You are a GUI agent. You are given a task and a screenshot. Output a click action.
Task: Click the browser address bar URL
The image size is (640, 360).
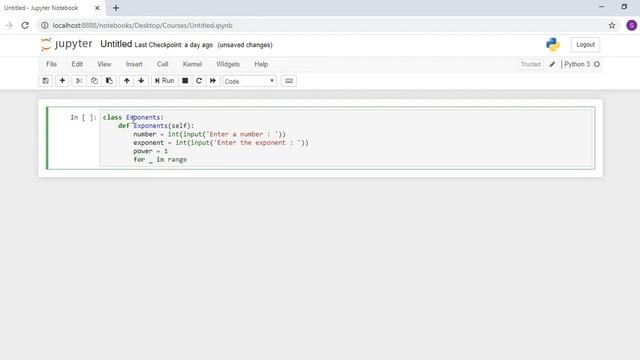pos(142,25)
